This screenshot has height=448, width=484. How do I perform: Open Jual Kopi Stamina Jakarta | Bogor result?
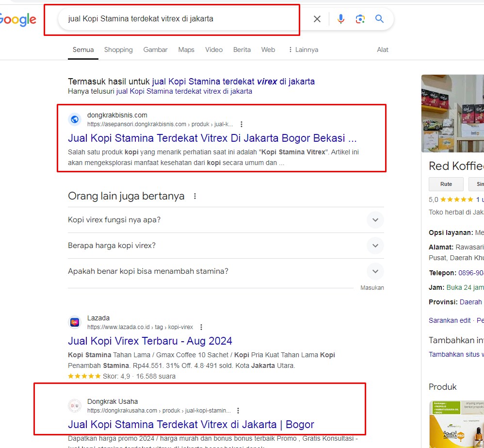(x=191, y=425)
